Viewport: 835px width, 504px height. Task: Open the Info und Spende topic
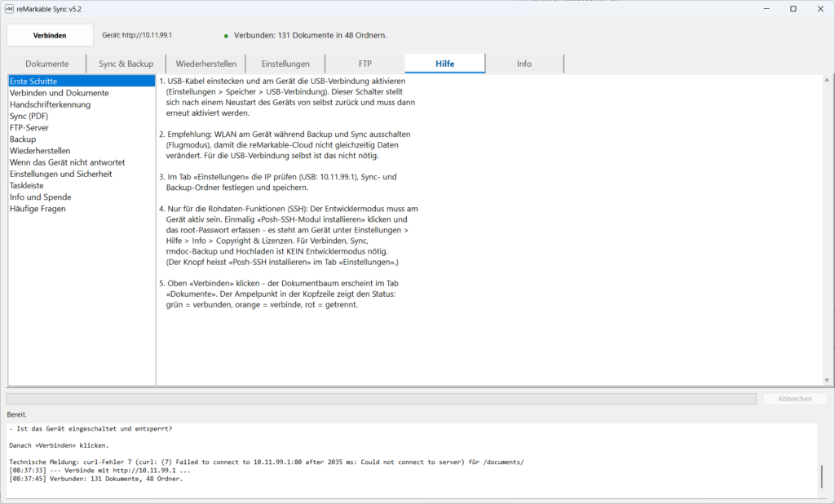coord(82,197)
